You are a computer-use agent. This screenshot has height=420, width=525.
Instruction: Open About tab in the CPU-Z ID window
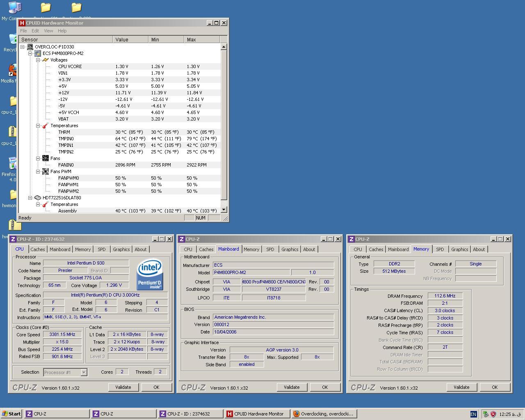pos(140,249)
